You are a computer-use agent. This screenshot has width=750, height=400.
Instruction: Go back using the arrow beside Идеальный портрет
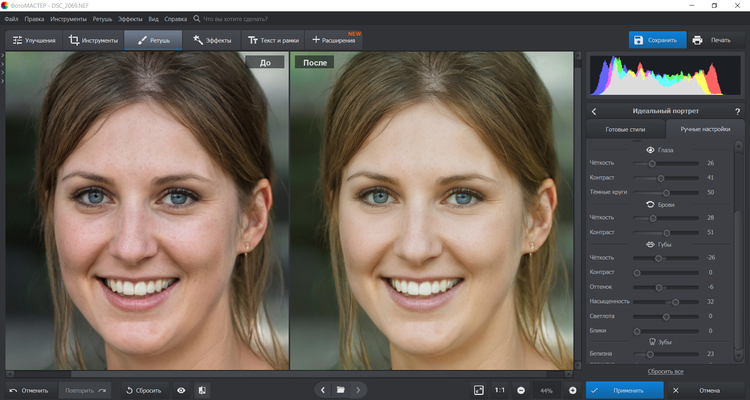click(594, 111)
